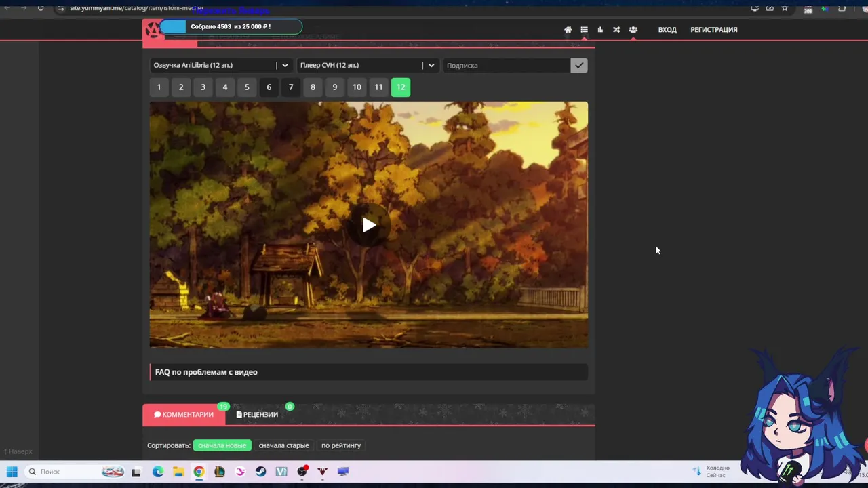The height and width of the screenshot is (488, 868).
Task: Launch Microsoft Edge from taskbar
Action: [158, 472]
